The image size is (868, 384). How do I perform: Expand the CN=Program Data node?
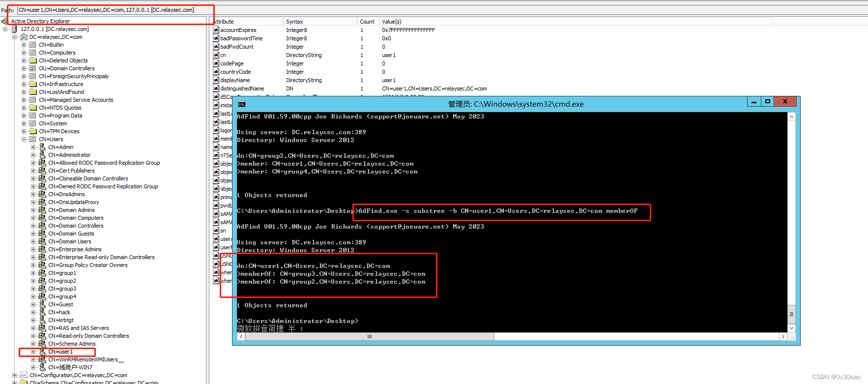point(24,116)
